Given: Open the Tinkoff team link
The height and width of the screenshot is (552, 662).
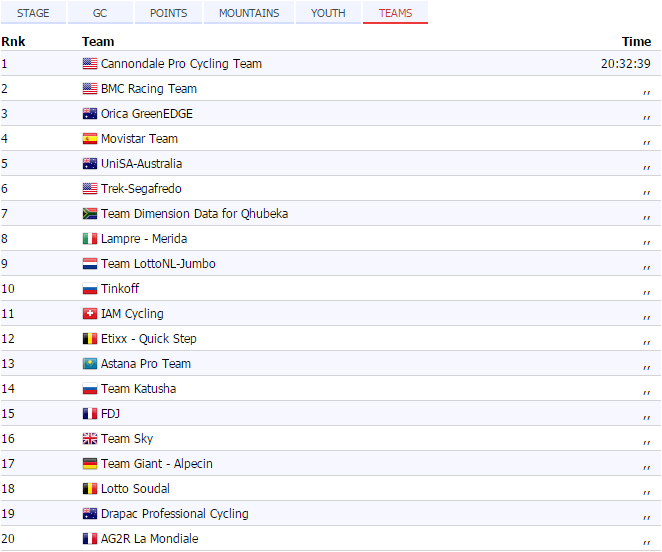Looking at the screenshot, I should tap(120, 288).
